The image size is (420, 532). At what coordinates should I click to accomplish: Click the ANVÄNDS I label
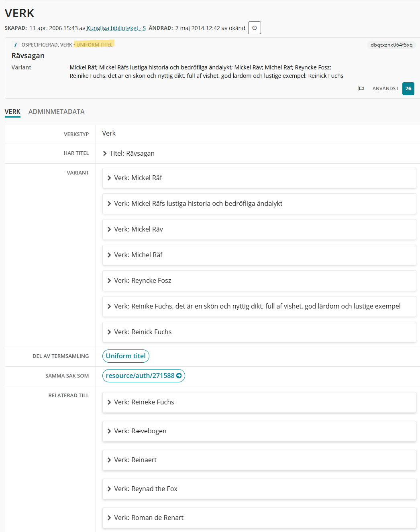pyautogui.click(x=385, y=89)
